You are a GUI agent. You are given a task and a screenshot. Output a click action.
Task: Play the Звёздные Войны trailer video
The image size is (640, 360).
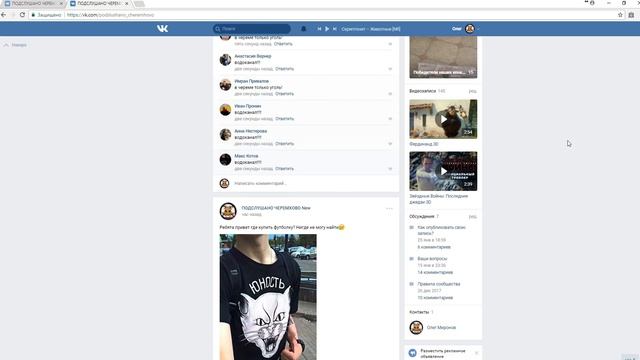[x=443, y=171]
